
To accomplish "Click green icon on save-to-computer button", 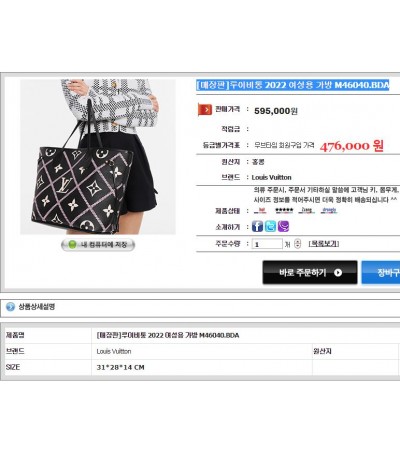I will tap(72, 245).
